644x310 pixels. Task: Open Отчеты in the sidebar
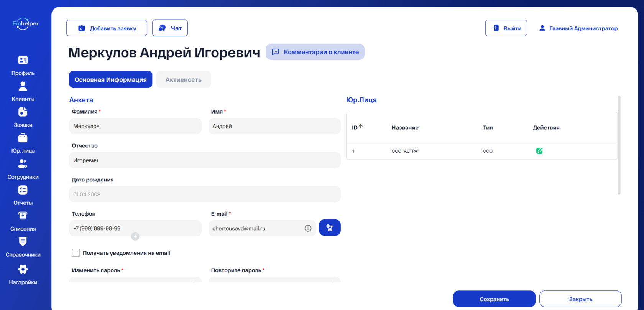click(23, 195)
